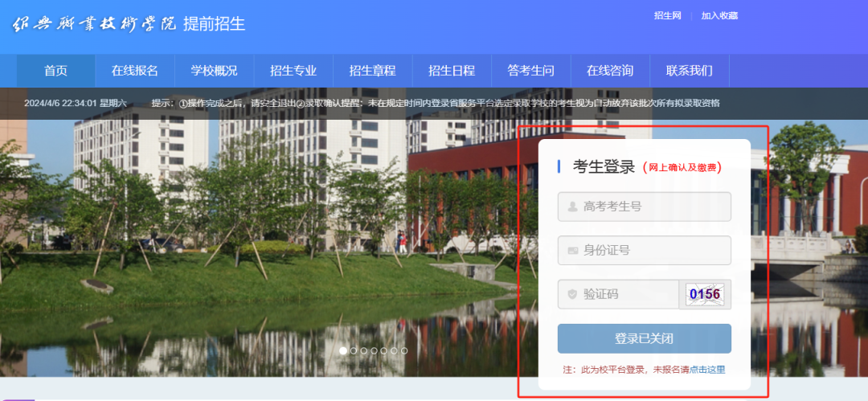
Task: Open the 首页 navigation tab
Action: (x=55, y=71)
